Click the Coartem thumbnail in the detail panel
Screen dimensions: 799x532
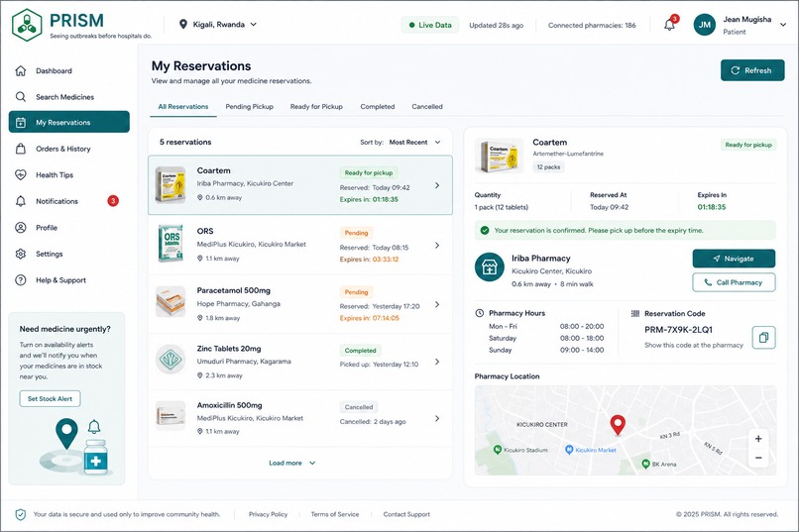499,156
